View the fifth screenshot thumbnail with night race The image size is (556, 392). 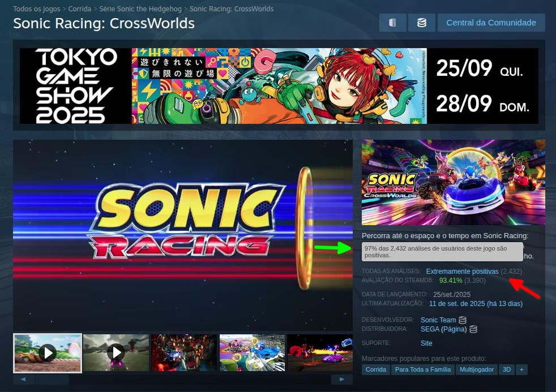tap(320, 353)
